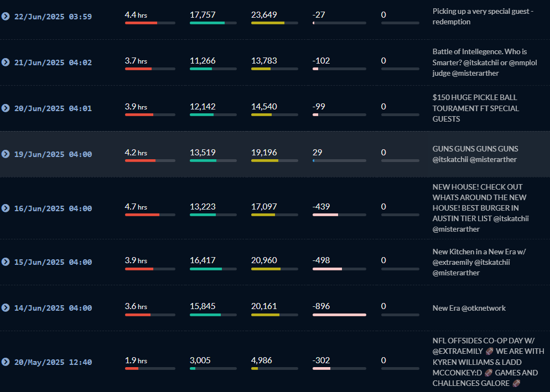Open the 20/May/2025 12:40 stream date link
Screen dimensions: 550x392
[53, 362]
